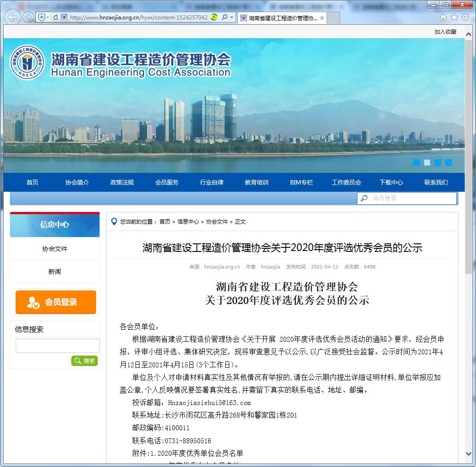Click the 加入收藏 link
The height and width of the screenshot is (467, 476).
[445, 32]
